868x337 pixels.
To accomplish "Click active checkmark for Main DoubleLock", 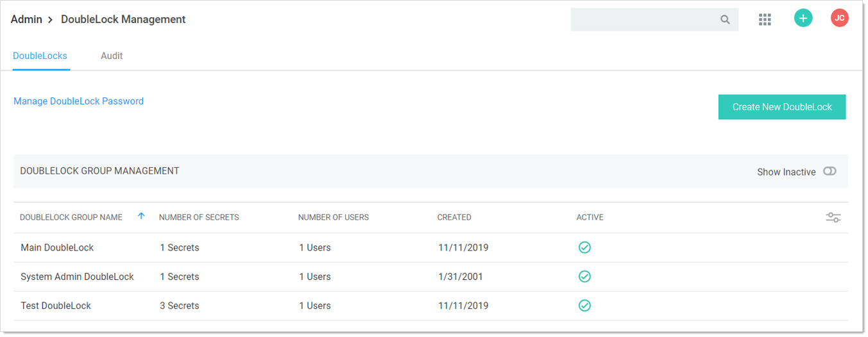I will 584,247.
